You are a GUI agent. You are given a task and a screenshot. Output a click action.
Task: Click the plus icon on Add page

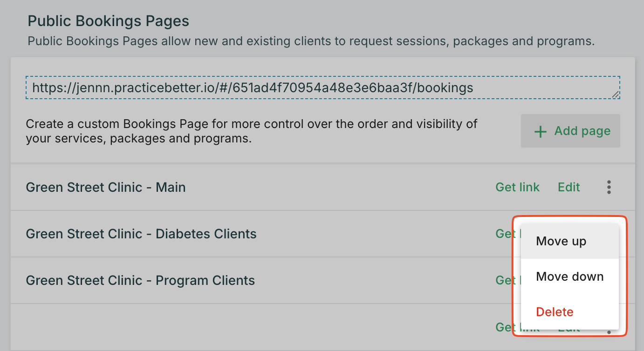540,132
